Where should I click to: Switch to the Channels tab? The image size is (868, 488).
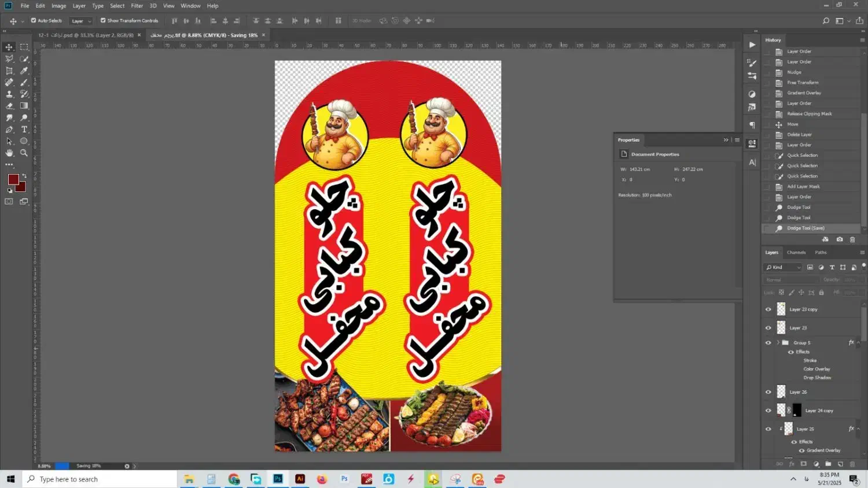click(x=796, y=253)
